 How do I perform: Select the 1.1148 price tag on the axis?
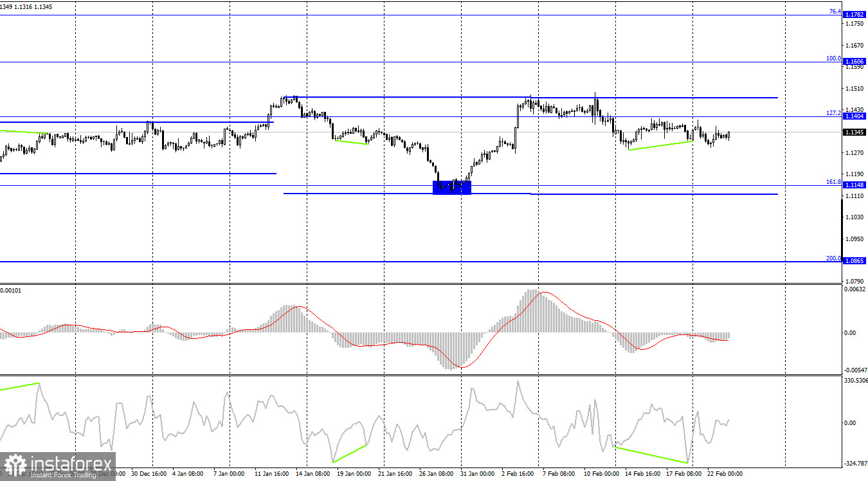coord(854,185)
